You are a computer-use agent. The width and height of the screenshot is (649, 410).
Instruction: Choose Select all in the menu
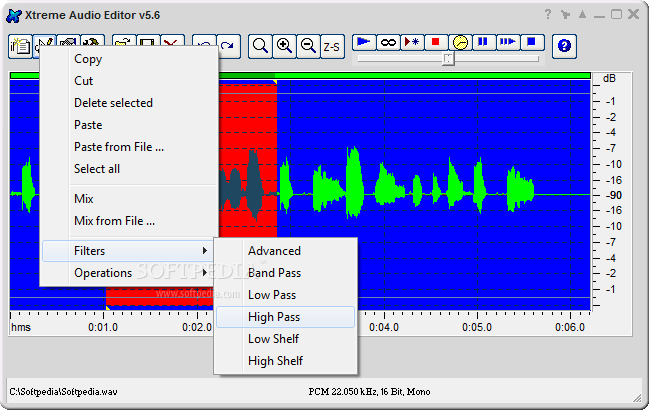(x=97, y=169)
